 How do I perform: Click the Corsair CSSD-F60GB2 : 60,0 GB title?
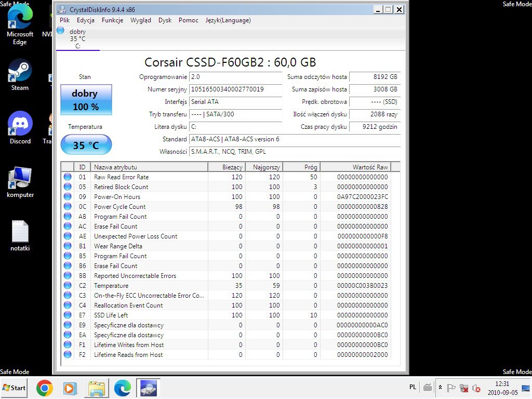pyautogui.click(x=230, y=62)
